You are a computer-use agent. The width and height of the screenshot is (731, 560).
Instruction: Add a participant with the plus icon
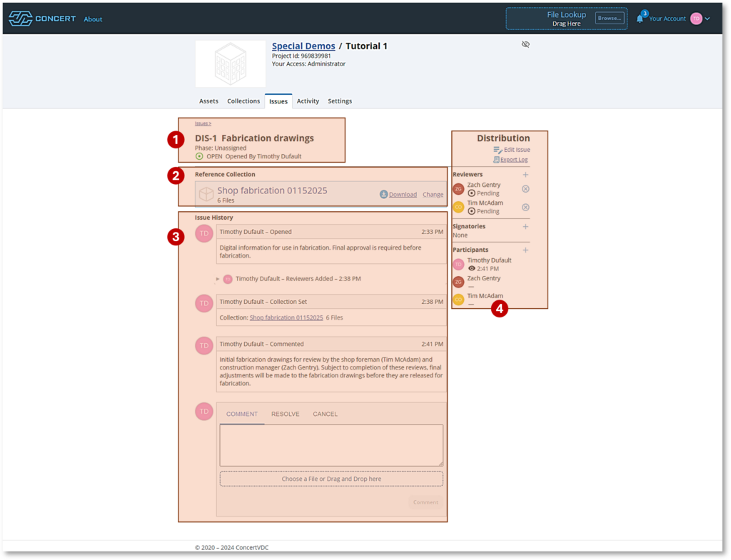tap(525, 250)
